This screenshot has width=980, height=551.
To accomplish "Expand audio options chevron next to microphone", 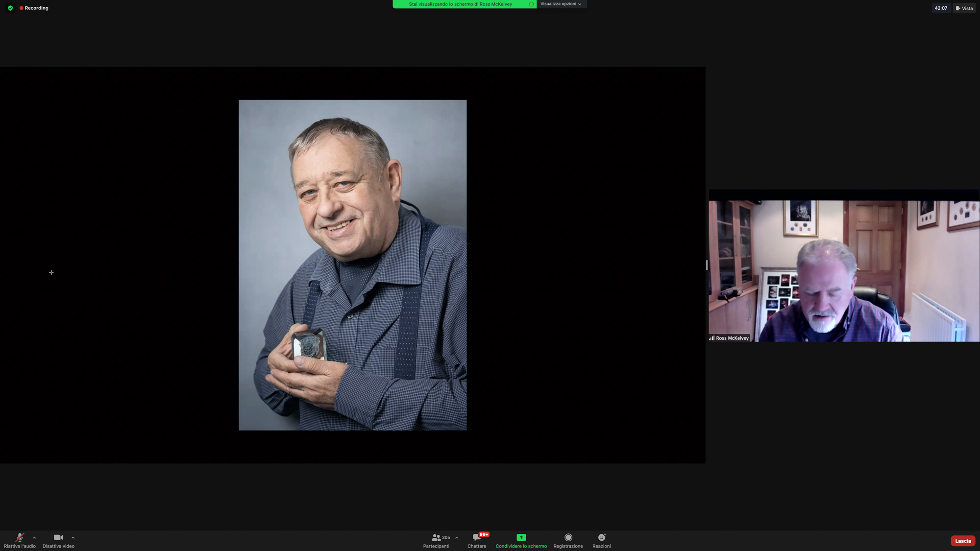I will [x=34, y=537].
